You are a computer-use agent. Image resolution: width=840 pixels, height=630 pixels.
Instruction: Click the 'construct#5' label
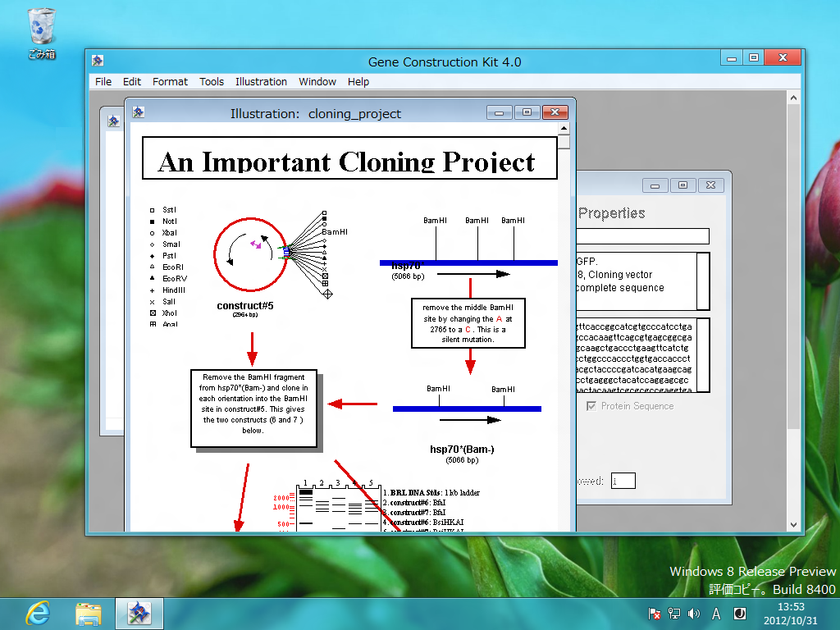pyautogui.click(x=244, y=306)
